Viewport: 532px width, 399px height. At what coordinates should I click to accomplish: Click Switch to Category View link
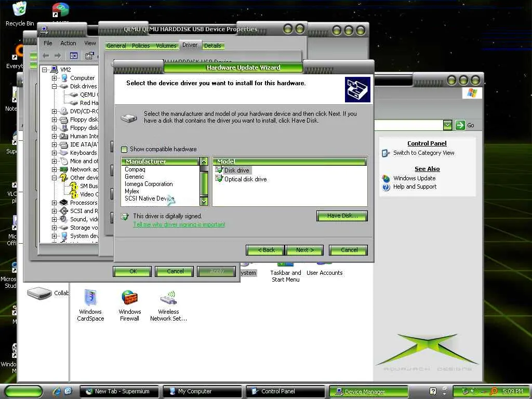click(423, 153)
